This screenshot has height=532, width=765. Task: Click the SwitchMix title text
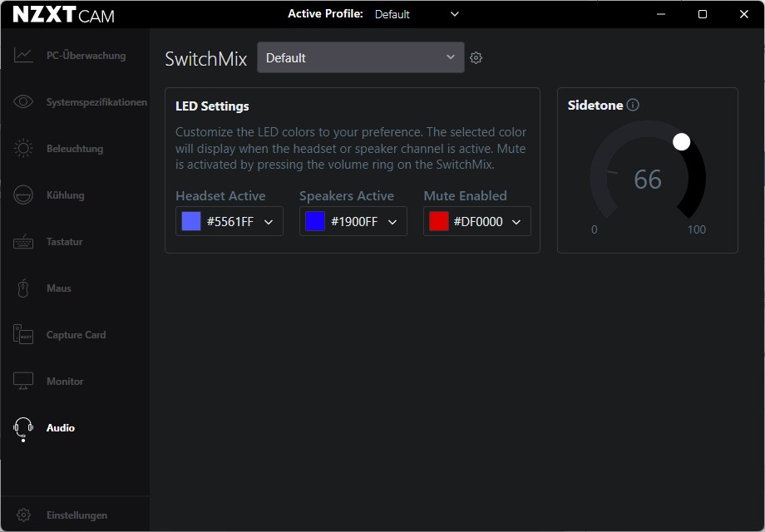(206, 58)
